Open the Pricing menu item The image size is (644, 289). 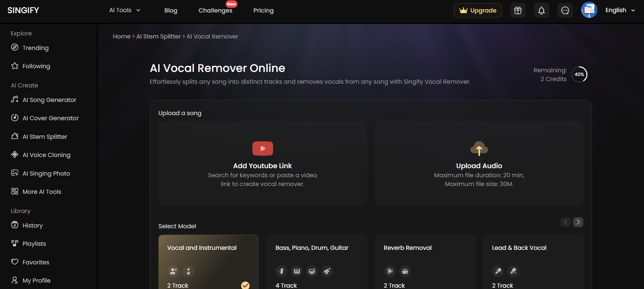tap(263, 10)
